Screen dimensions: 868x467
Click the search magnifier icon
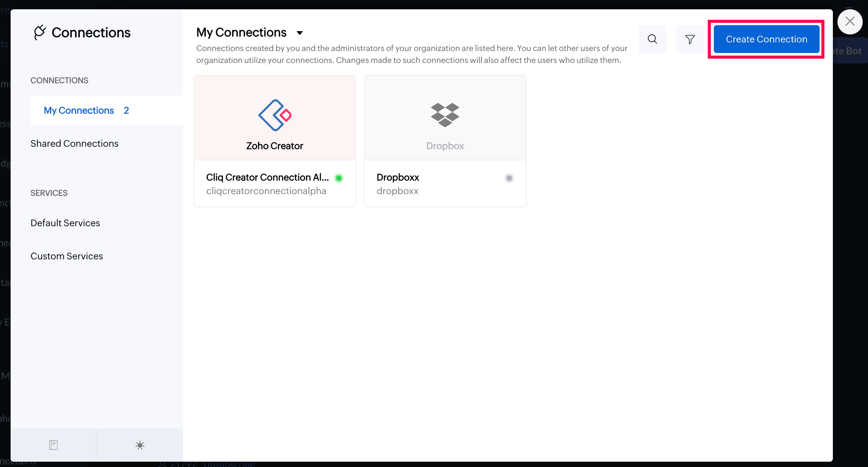tap(652, 39)
